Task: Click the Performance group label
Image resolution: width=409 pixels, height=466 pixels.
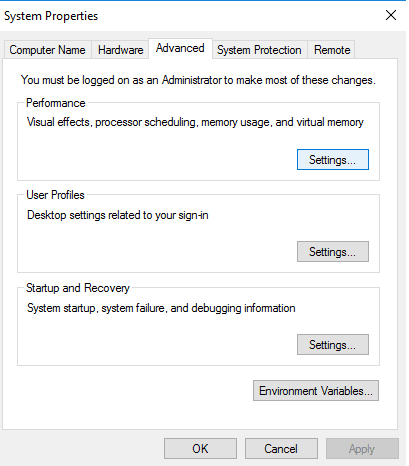Action: (x=56, y=103)
